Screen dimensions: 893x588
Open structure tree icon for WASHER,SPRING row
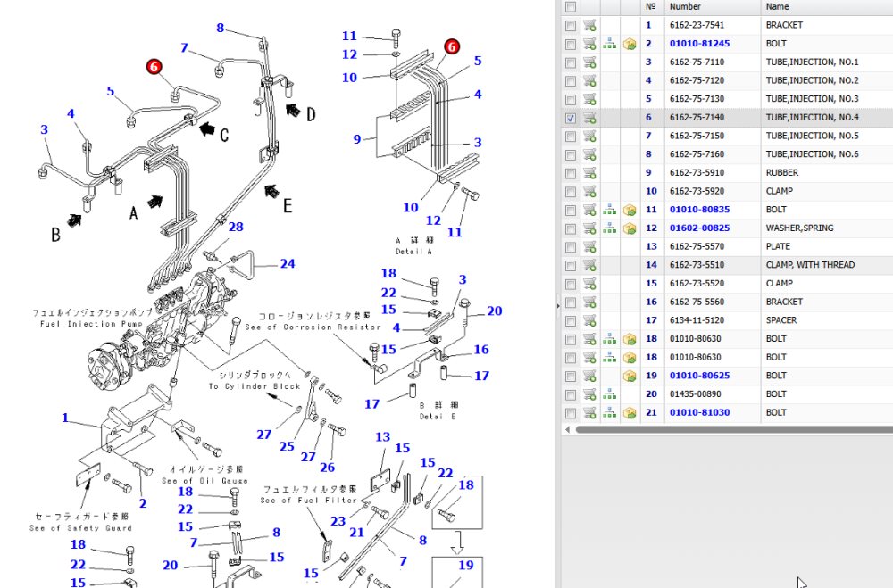609,228
